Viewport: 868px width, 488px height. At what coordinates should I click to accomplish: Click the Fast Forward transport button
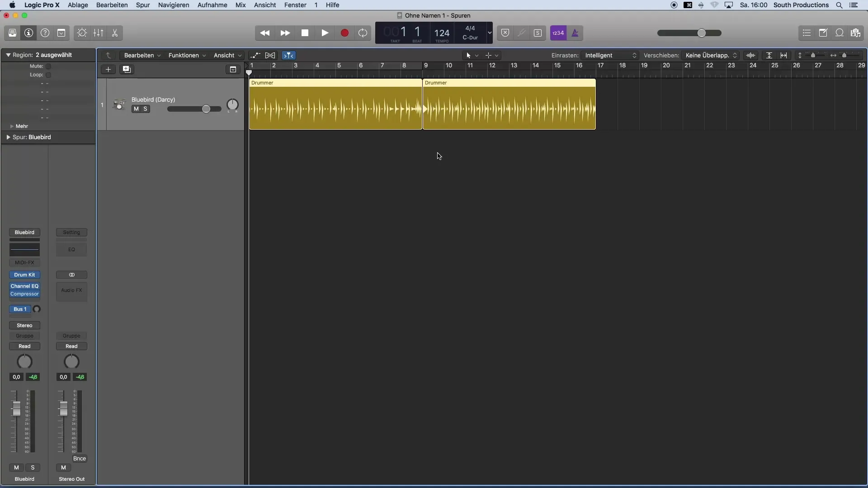click(285, 33)
